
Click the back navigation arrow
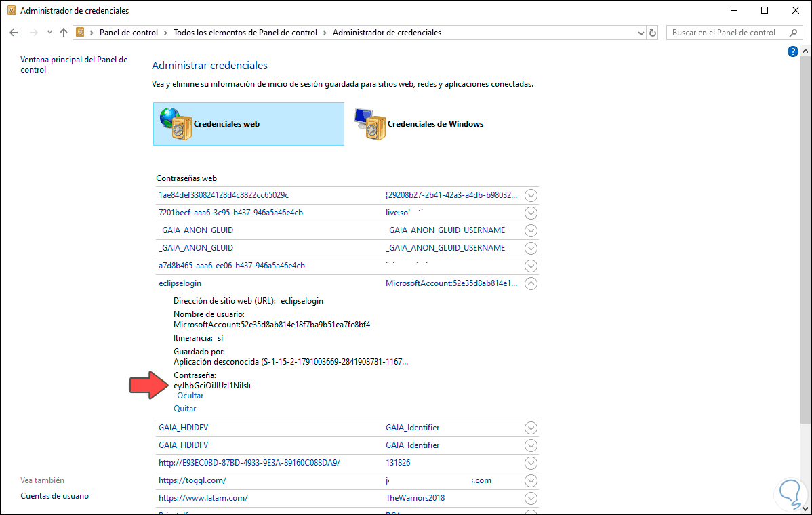click(14, 33)
